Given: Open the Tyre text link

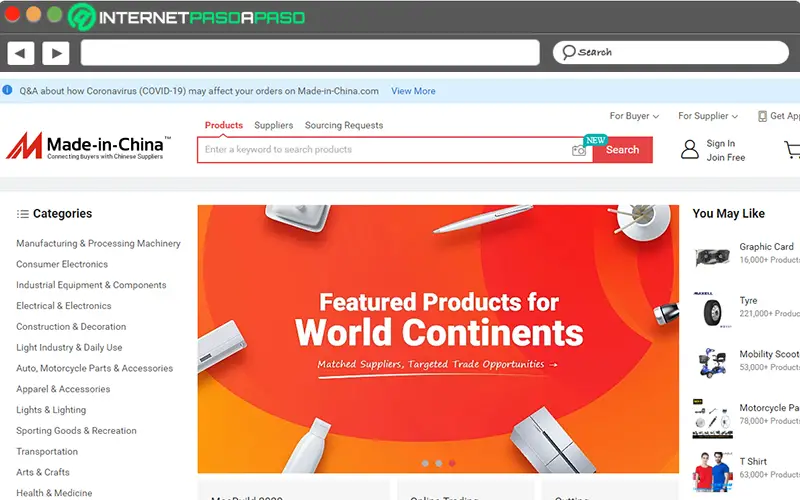Looking at the screenshot, I should click(x=748, y=301).
